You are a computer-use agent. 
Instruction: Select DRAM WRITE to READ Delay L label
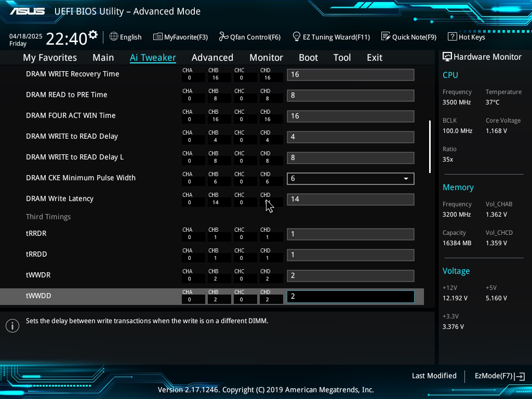[x=75, y=157]
